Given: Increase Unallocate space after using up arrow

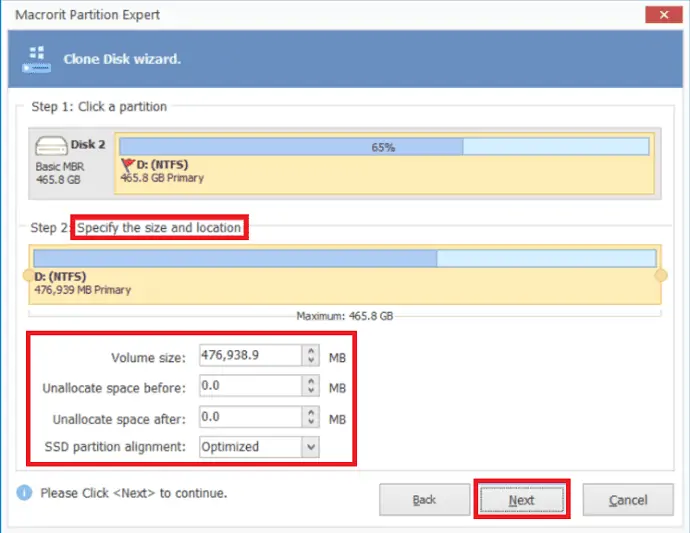Looking at the screenshot, I should 311,411.
